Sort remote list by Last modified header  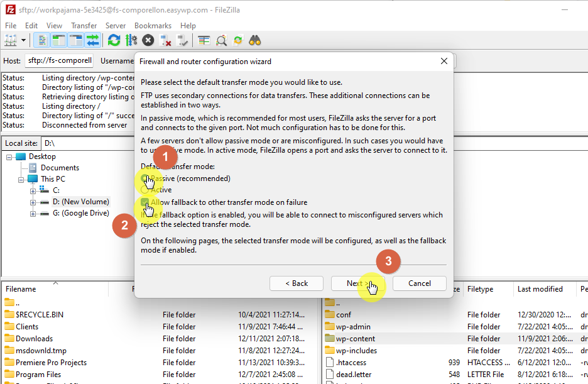tap(540, 288)
